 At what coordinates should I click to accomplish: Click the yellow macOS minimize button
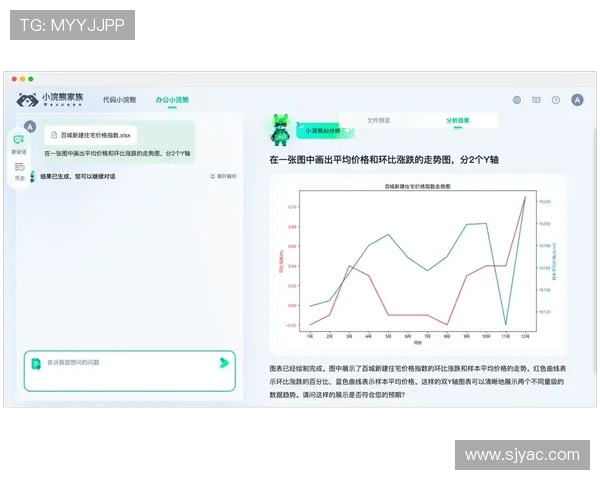(x=23, y=79)
